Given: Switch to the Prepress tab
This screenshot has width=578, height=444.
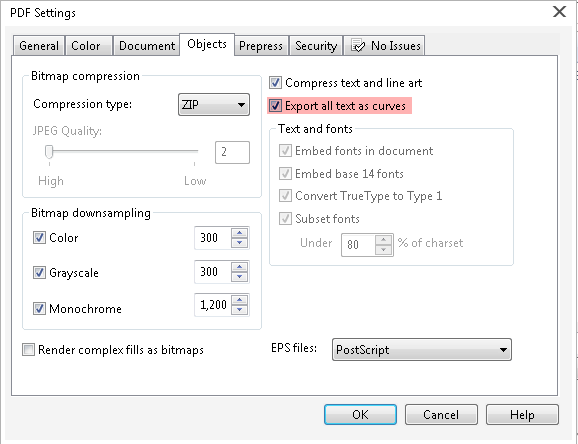Looking at the screenshot, I should point(261,46).
